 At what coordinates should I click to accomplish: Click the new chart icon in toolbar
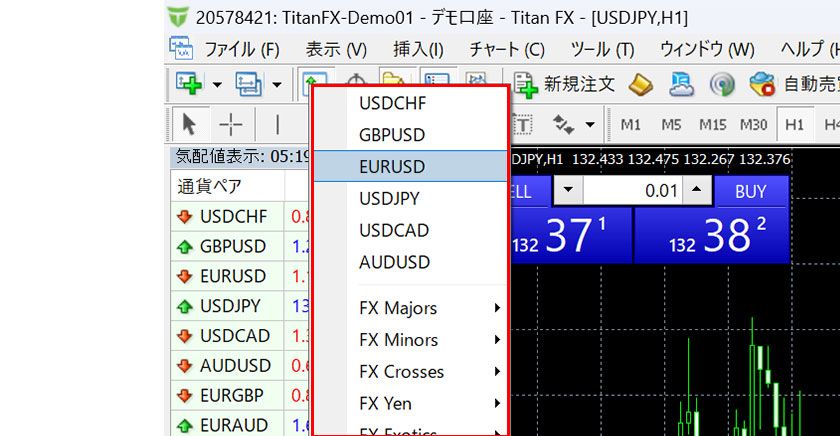189,84
